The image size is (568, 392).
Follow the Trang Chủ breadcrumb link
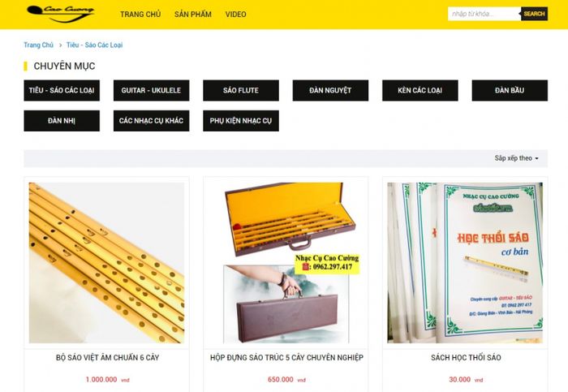pyautogui.click(x=38, y=45)
